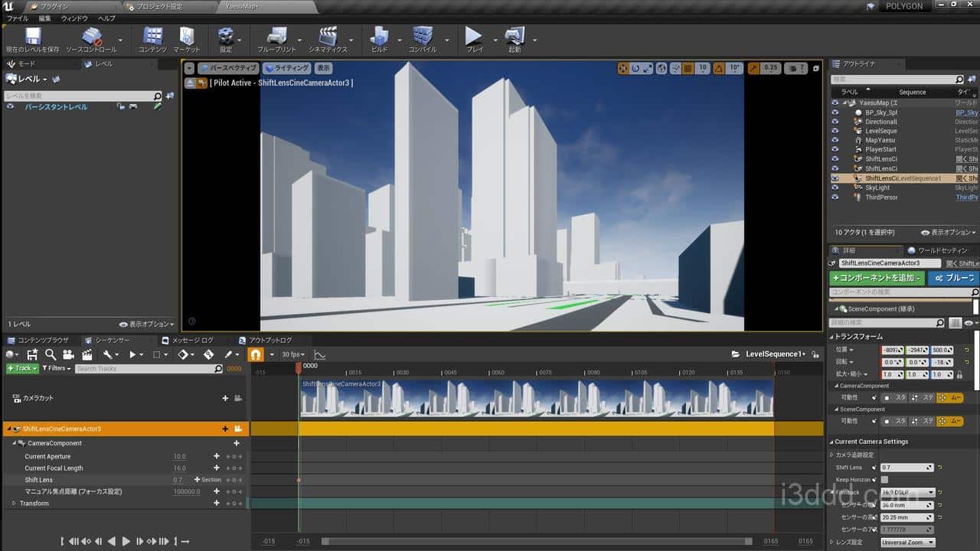The width and height of the screenshot is (980, 551).
Task: Open the ウィンドウ menu
Action: 74,18
